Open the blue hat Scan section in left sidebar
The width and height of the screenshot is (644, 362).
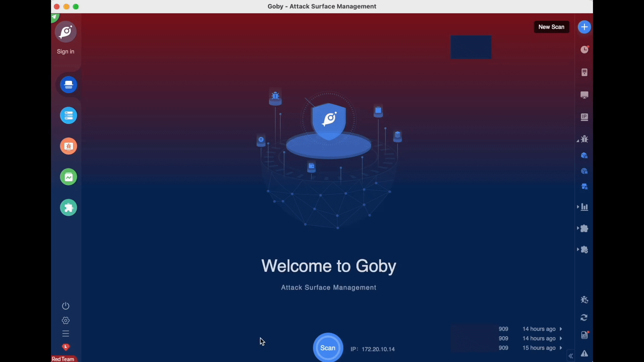[x=68, y=84]
